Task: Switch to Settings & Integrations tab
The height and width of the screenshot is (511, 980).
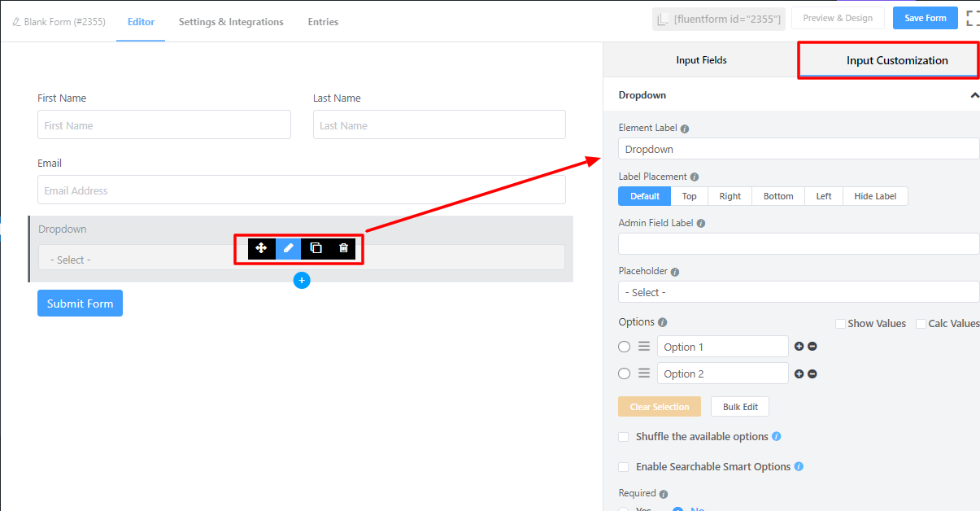Action: (231, 22)
